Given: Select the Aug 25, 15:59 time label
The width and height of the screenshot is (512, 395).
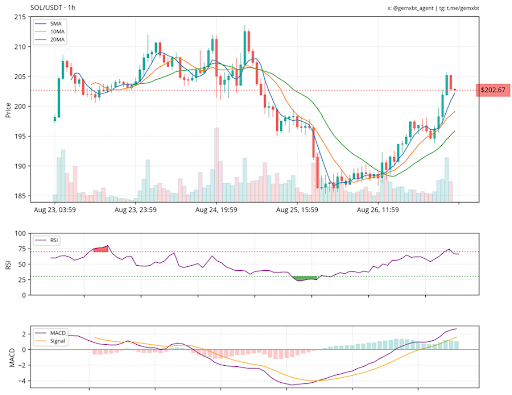Looking at the screenshot, I should pyautogui.click(x=297, y=210).
